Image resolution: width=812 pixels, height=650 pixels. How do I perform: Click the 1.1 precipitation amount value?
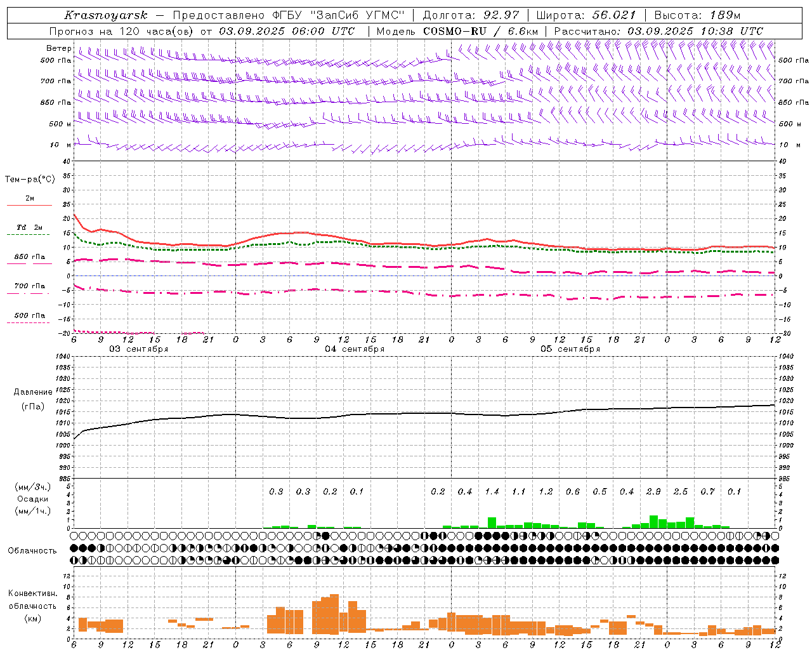tap(519, 491)
